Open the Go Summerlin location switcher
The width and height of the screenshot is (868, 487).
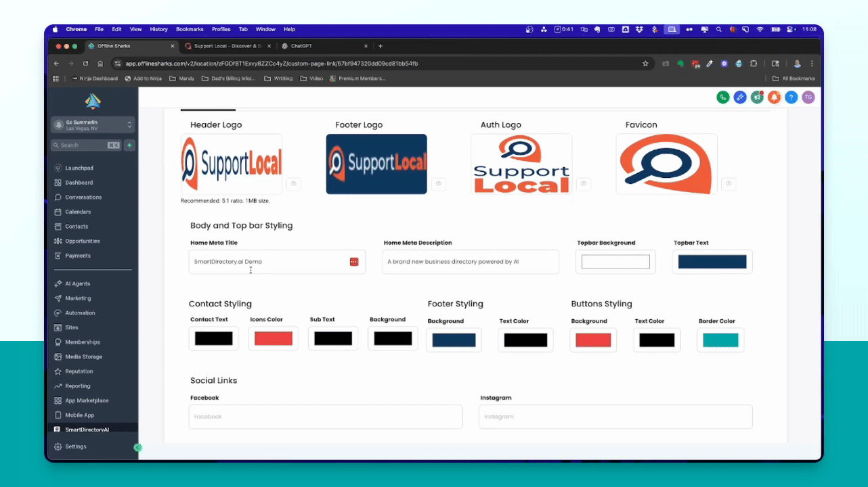[x=93, y=125]
